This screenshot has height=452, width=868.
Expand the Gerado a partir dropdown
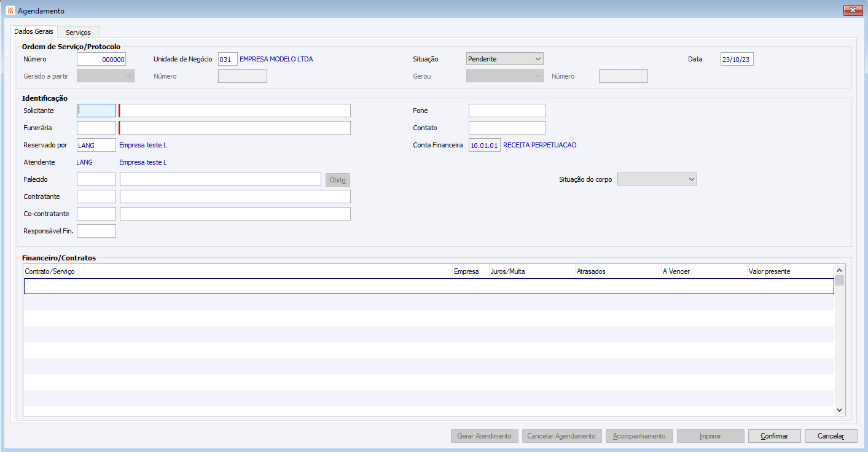coord(106,76)
